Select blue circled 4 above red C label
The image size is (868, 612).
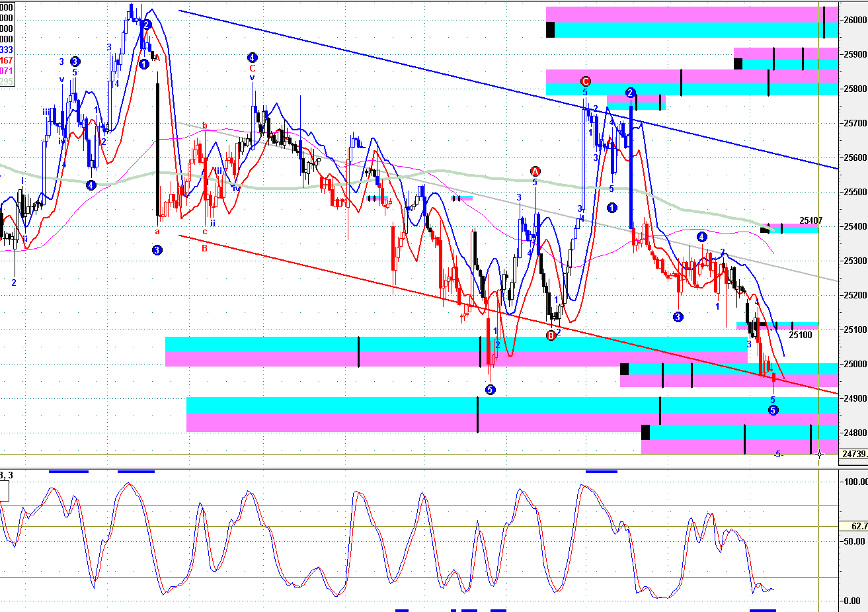pos(252,57)
